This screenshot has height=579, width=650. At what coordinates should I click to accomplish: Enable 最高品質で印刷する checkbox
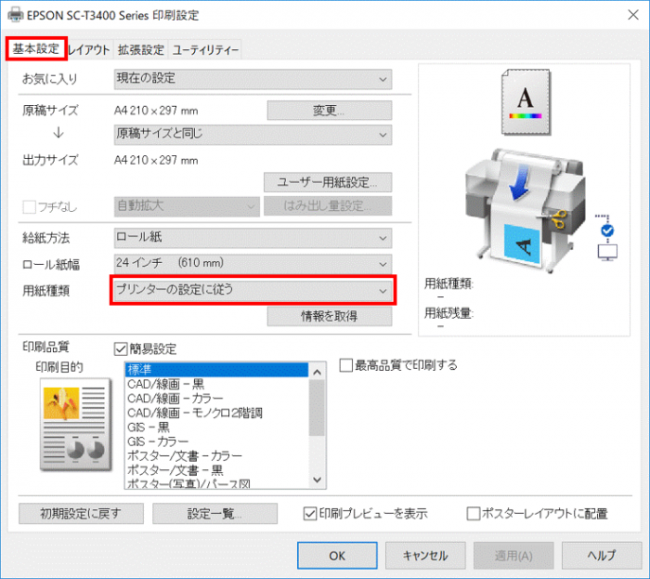[346, 366]
